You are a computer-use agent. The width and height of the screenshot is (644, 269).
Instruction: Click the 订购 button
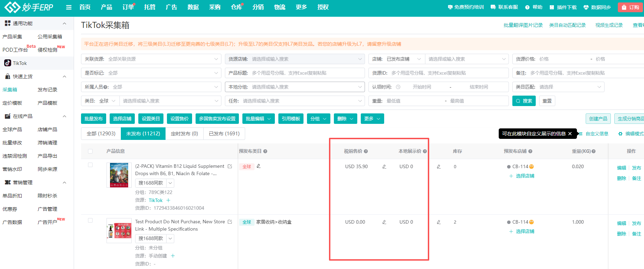coord(630,7)
